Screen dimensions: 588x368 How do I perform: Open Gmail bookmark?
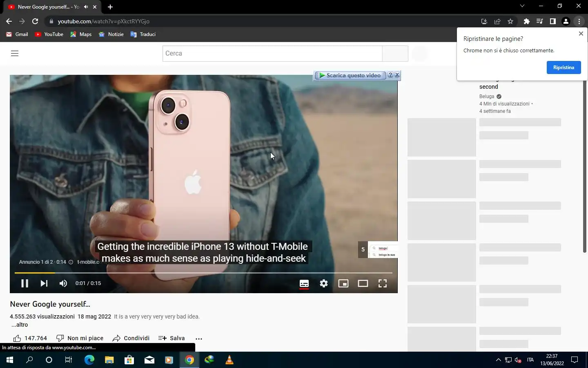coord(17,34)
